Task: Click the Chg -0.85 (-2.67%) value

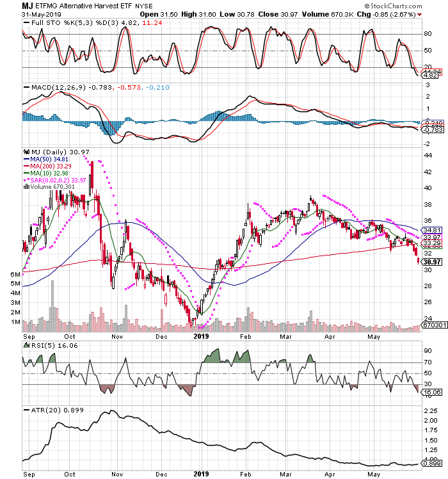Action: coord(387,14)
